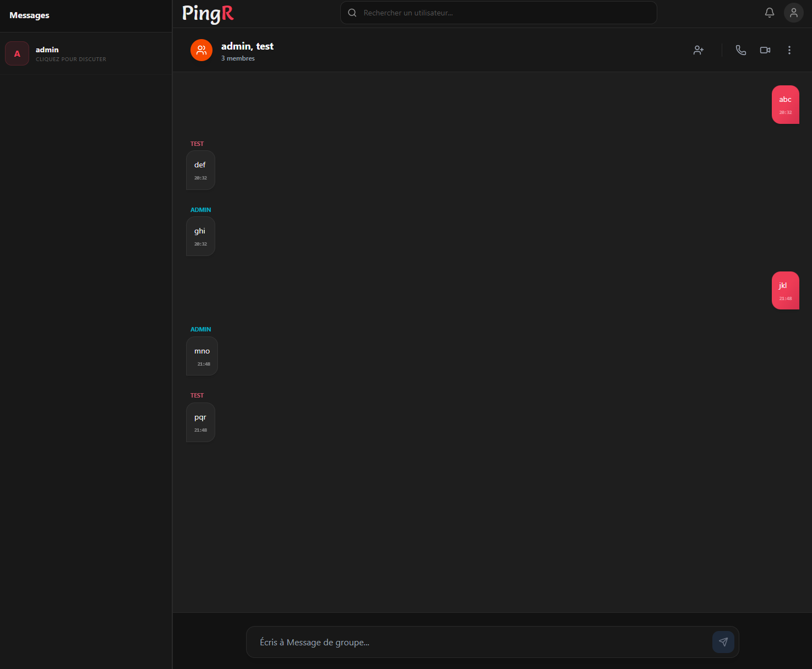Image resolution: width=812 pixels, height=669 pixels.
Task: Send the group message
Action: 723,642
